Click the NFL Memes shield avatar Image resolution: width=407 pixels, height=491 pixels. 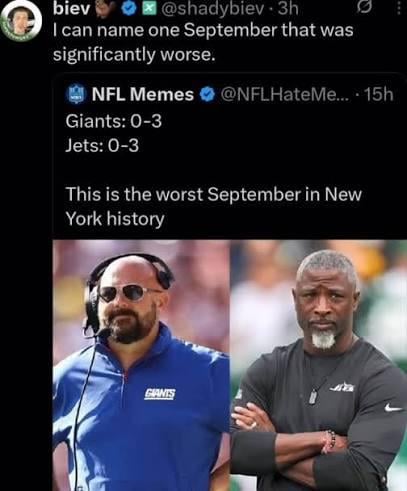pos(77,94)
